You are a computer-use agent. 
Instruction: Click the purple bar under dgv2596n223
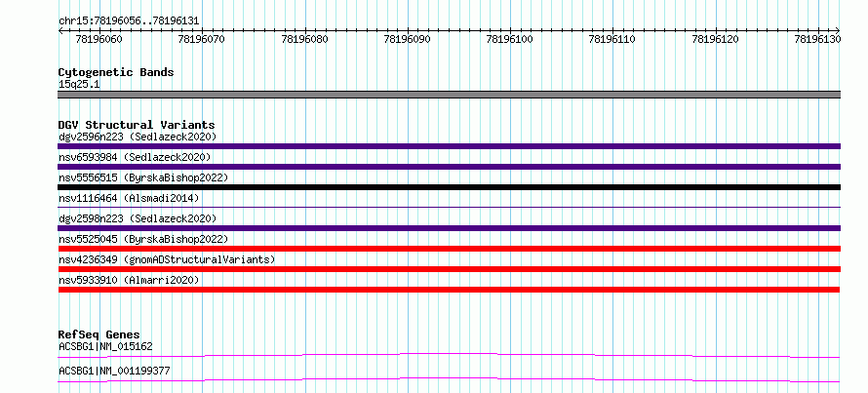pos(449,146)
